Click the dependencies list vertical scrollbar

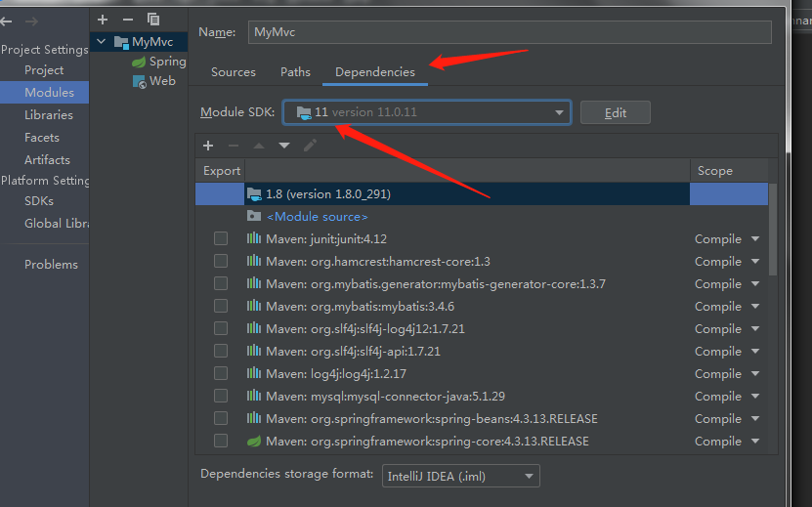[773, 230]
